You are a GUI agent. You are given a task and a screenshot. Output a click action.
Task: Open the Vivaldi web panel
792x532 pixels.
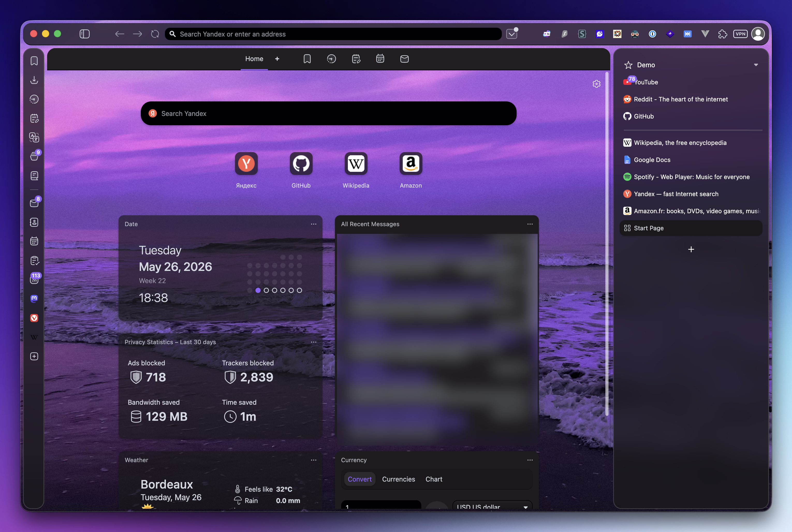coord(34,318)
